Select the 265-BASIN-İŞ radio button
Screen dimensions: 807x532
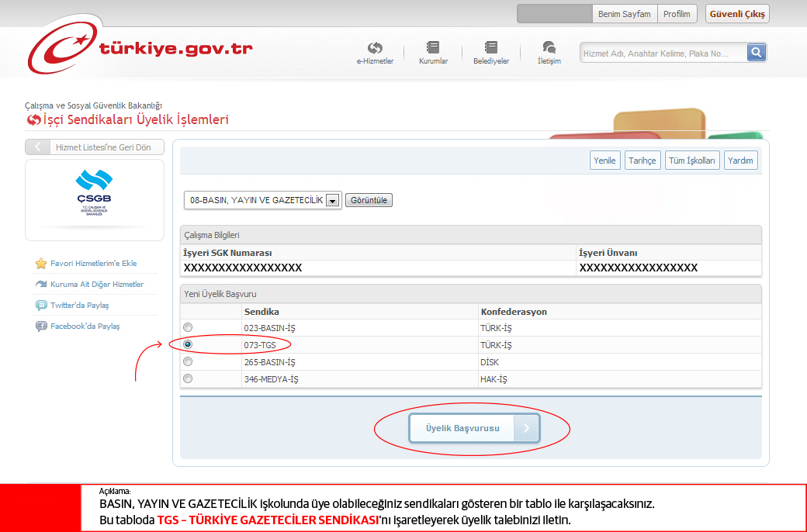point(187,361)
